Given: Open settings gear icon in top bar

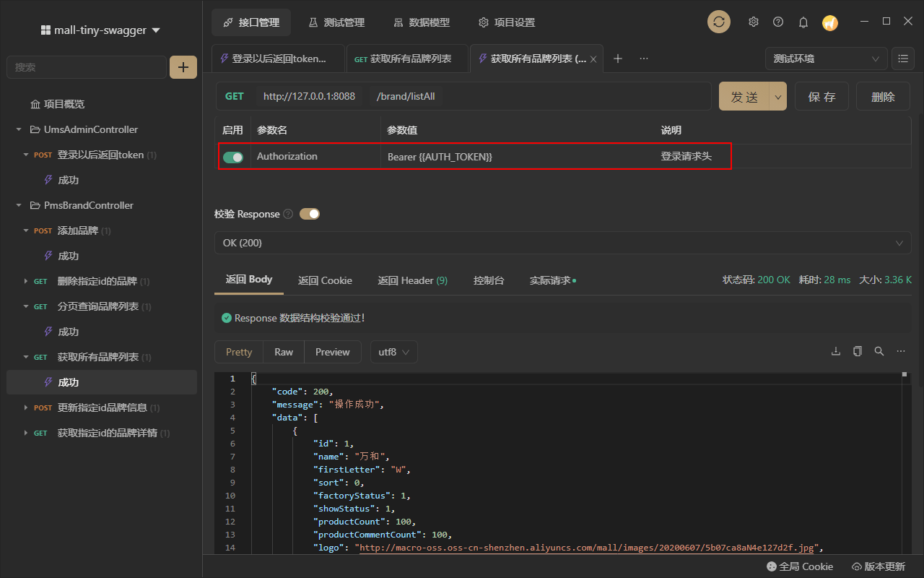Looking at the screenshot, I should point(754,22).
